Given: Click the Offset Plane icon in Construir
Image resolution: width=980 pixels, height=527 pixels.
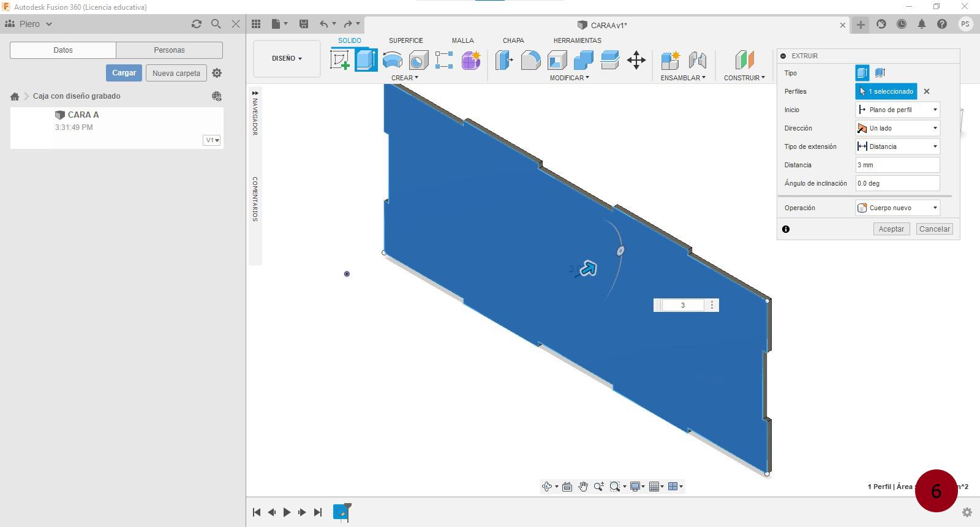Looking at the screenshot, I should pos(744,60).
